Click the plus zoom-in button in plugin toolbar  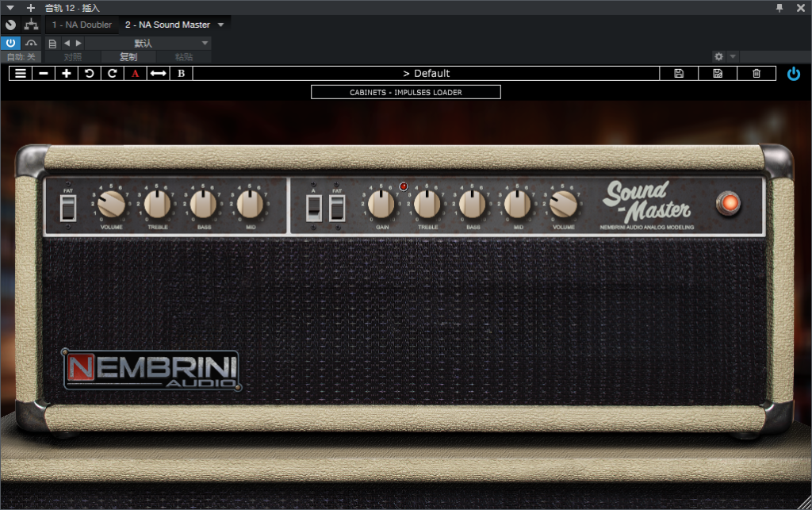(67, 74)
